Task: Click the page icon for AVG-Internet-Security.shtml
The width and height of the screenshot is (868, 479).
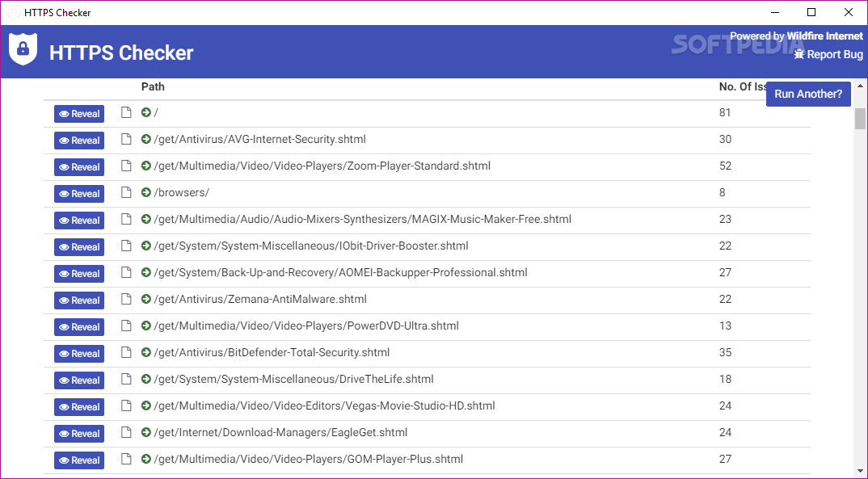Action: click(x=126, y=139)
